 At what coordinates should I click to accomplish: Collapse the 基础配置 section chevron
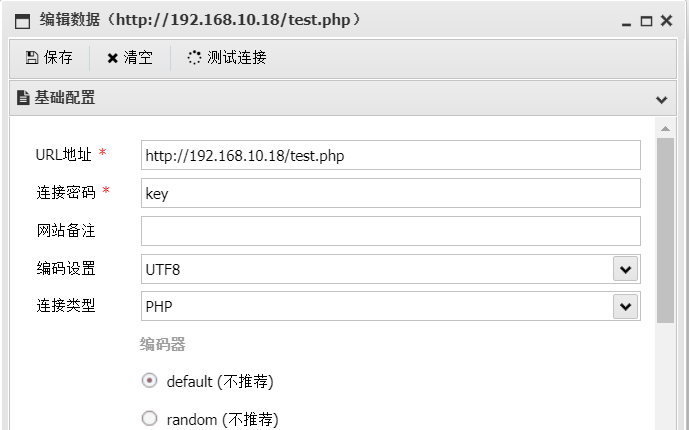661,99
